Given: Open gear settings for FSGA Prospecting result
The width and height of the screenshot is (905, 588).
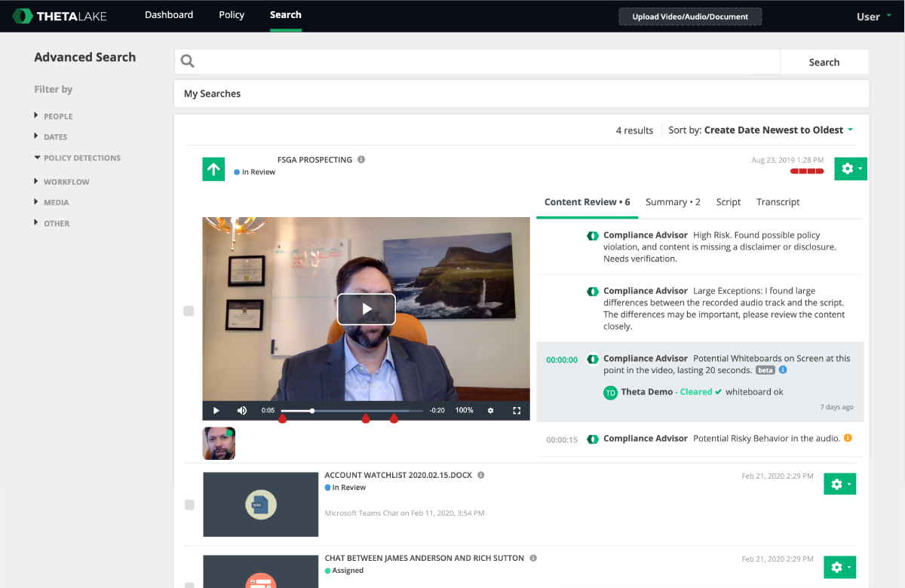Looking at the screenshot, I should click(x=851, y=169).
